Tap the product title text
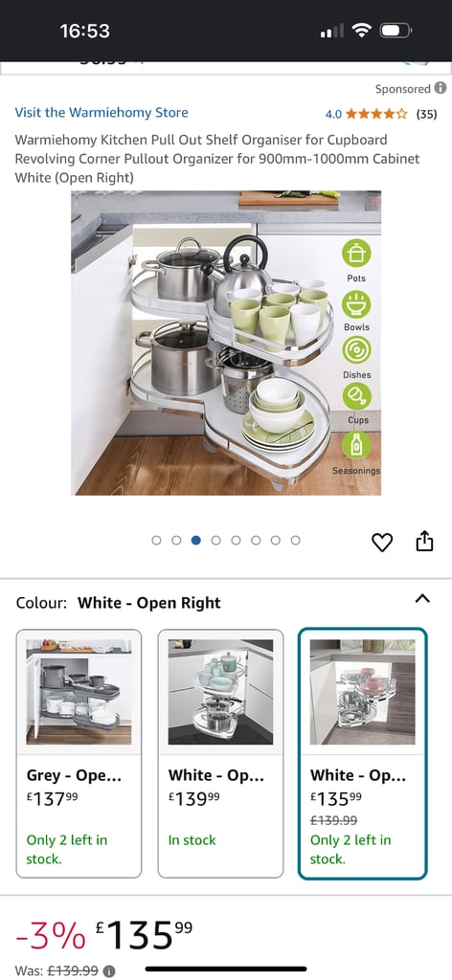This screenshot has width=452, height=980. [217, 159]
